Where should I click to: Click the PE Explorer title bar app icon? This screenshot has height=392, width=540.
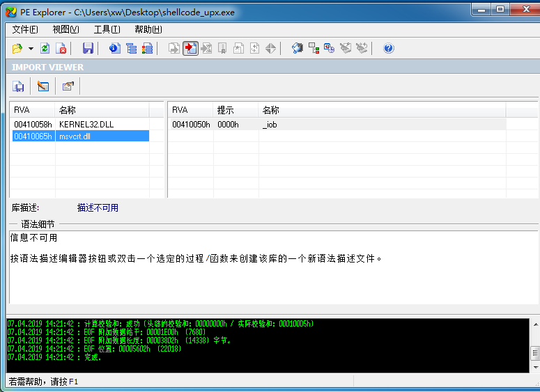[x=11, y=13]
